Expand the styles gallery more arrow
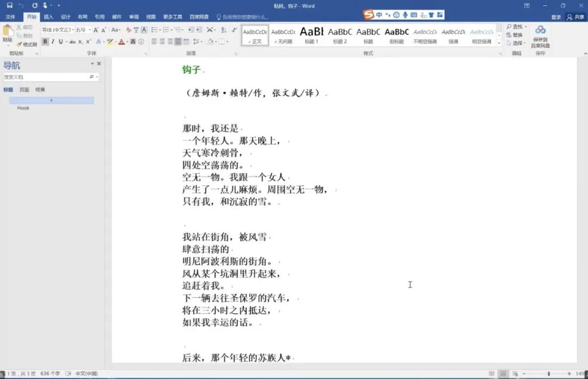The image size is (588, 379). (x=499, y=43)
